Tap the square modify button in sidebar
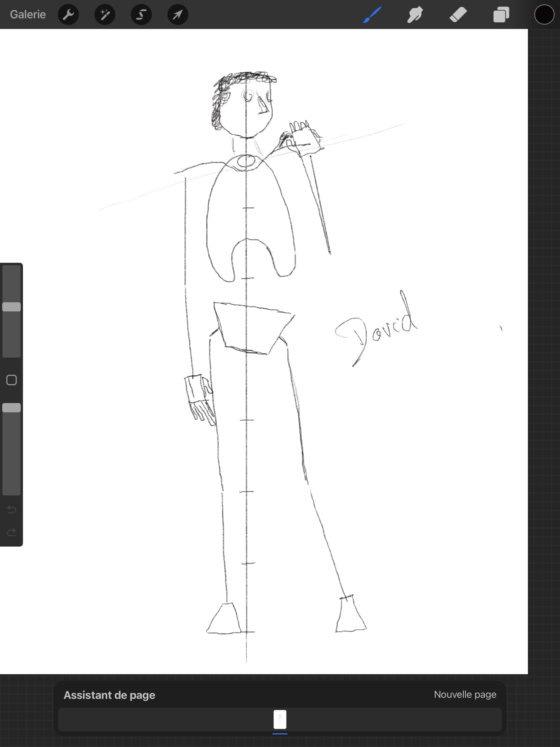The height and width of the screenshot is (747, 560). (x=11, y=380)
